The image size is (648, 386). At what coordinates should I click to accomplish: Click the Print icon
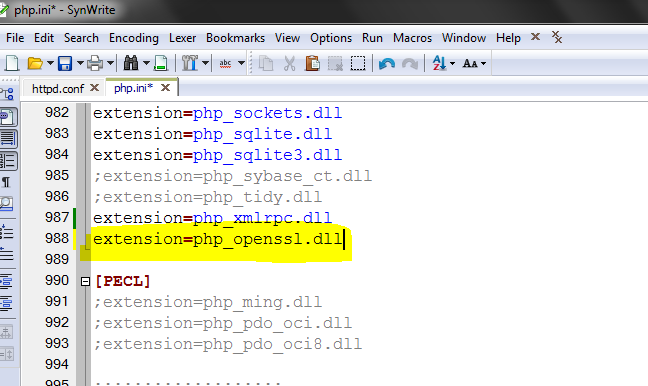tap(95, 63)
